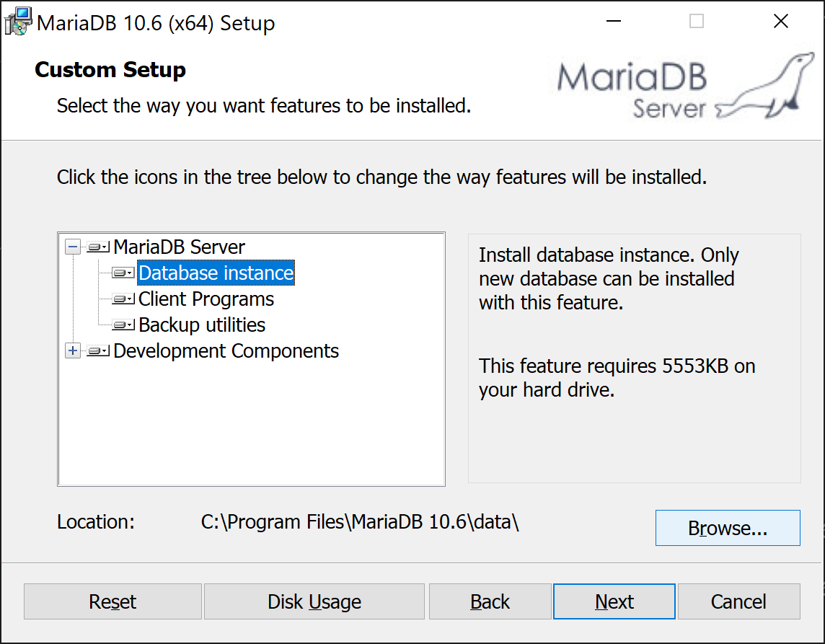This screenshot has height=644, width=825.
Task: Collapse the MariaDB Server tree node
Action: coord(73,247)
